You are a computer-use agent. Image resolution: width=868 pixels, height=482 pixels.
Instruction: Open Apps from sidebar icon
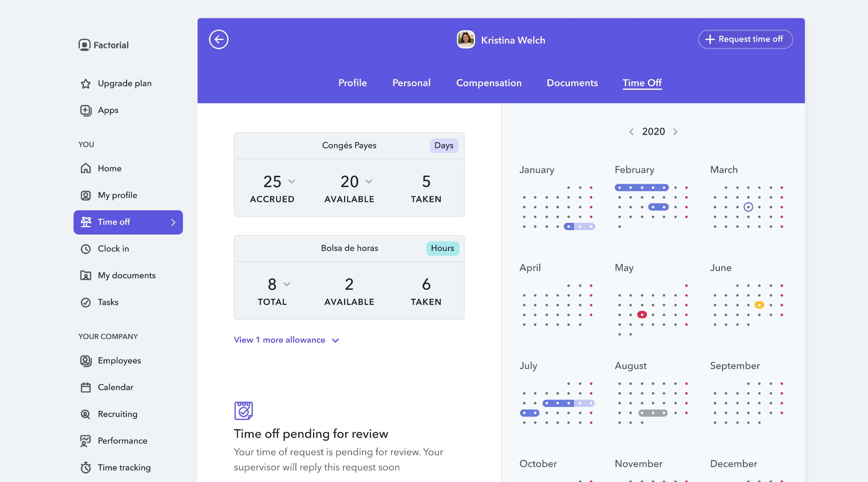(86, 110)
